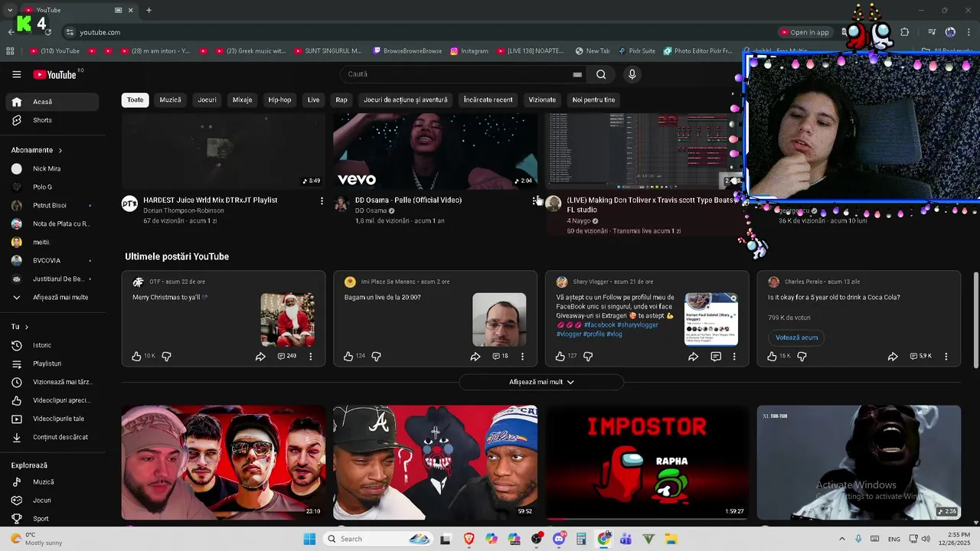Image resolution: width=980 pixels, height=551 pixels.
Task: Select the Muzică filter chip
Action: 170,99
